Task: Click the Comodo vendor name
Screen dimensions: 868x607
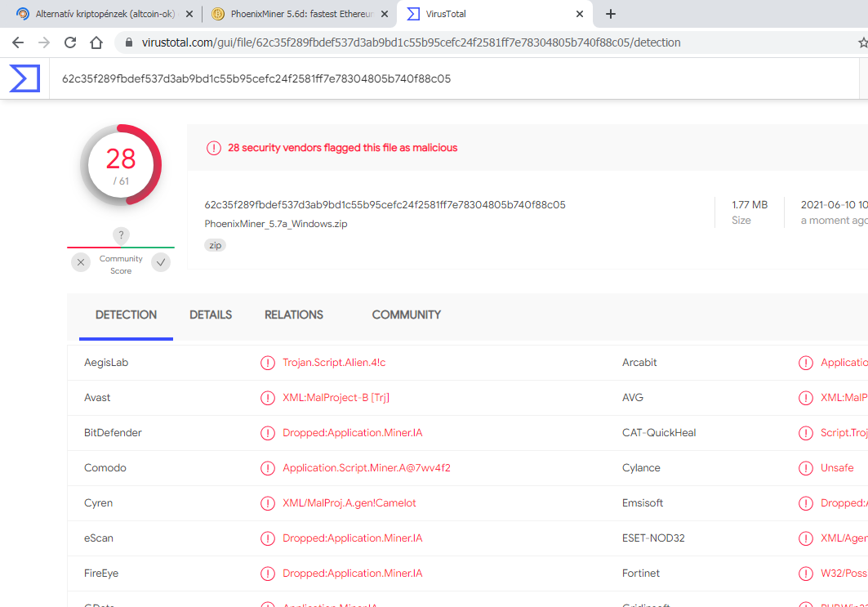Action: [x=105, y=468]
